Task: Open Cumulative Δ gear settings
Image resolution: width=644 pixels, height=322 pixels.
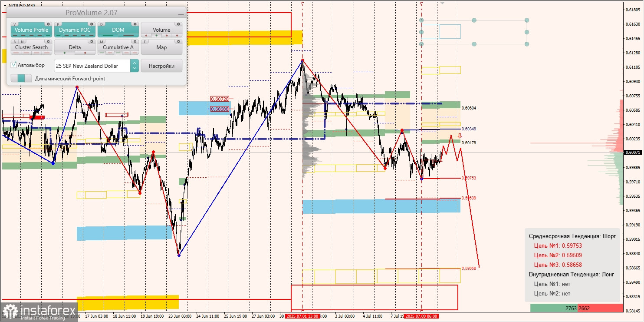Action: (x=135, y=41)
